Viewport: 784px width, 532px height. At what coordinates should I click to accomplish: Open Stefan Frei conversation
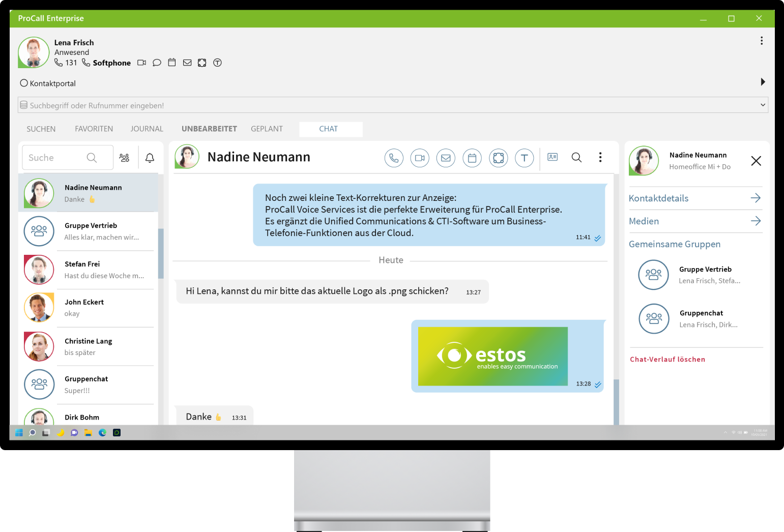(89, 270)
